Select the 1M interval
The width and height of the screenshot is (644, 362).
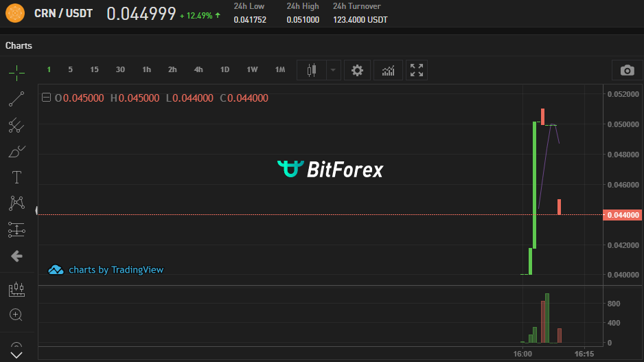click(279, 69)
